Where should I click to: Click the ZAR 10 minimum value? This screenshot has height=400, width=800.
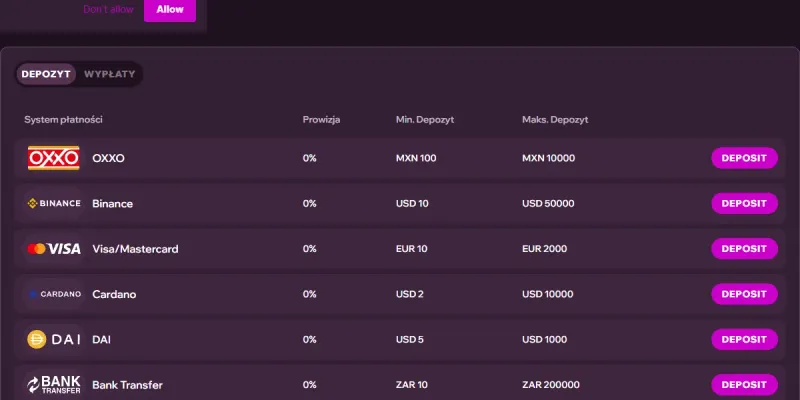(x=411, y=385)
